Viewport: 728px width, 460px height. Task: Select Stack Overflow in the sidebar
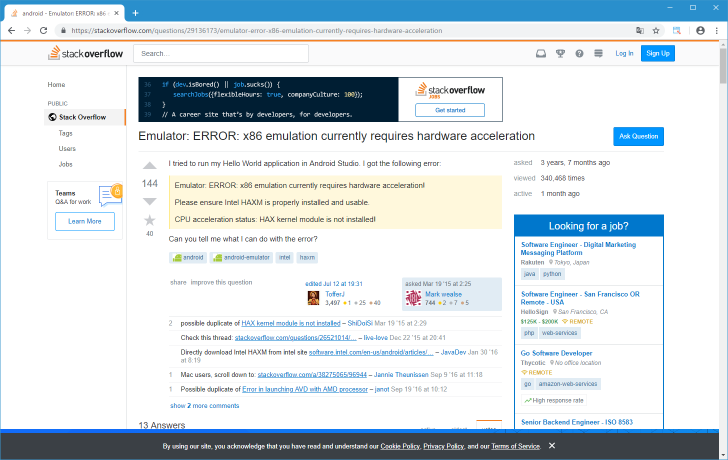pyautogui.click(x=85, y=117)
